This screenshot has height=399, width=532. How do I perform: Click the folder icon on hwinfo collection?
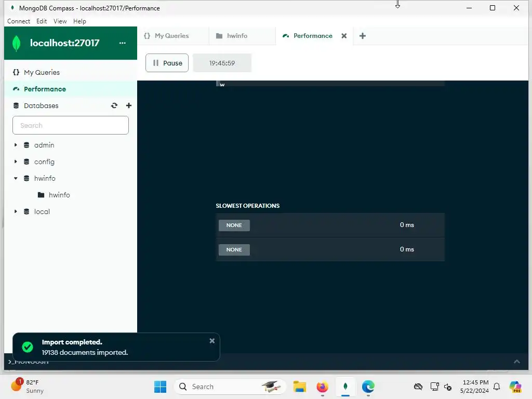point(41,195)
